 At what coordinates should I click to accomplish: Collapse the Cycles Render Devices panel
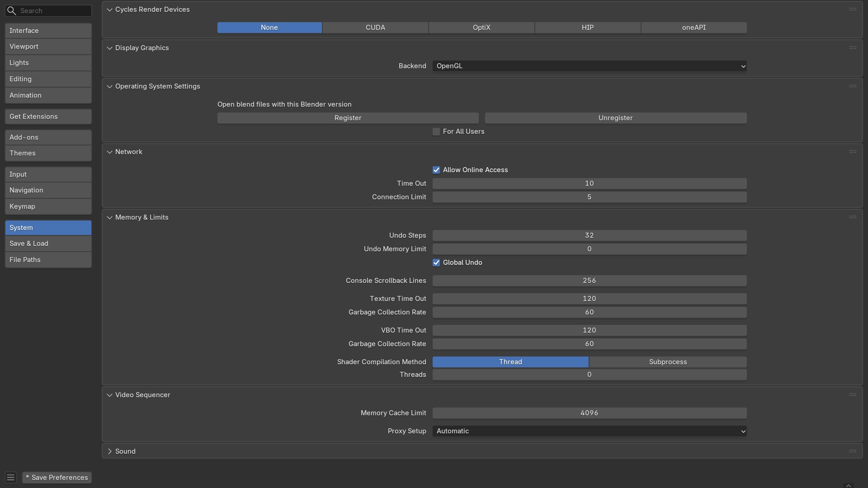point(109,9)
